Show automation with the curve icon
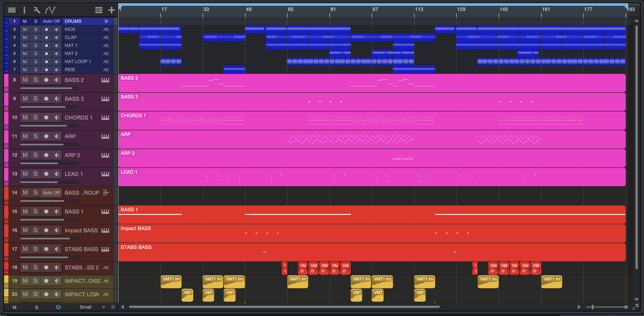644x316 pixels. (x=50, y=10)
